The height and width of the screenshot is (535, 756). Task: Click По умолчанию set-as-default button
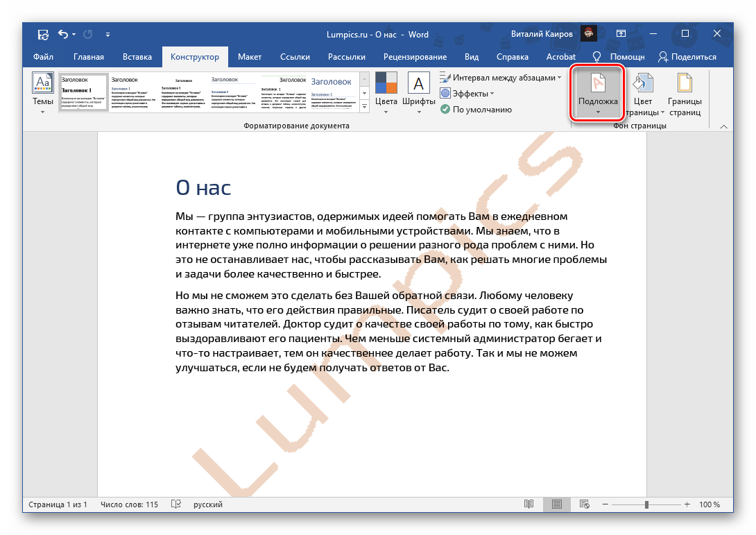click(x=476, y=110)
